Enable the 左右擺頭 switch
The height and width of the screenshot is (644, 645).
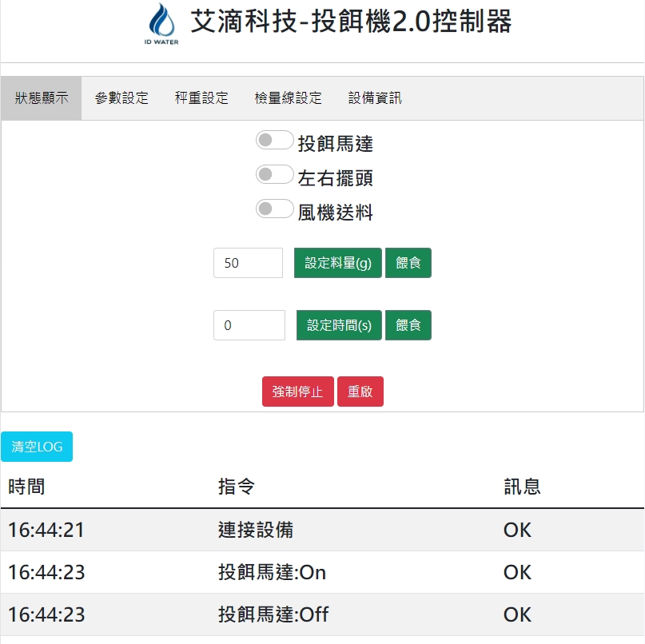coord(275,175)
